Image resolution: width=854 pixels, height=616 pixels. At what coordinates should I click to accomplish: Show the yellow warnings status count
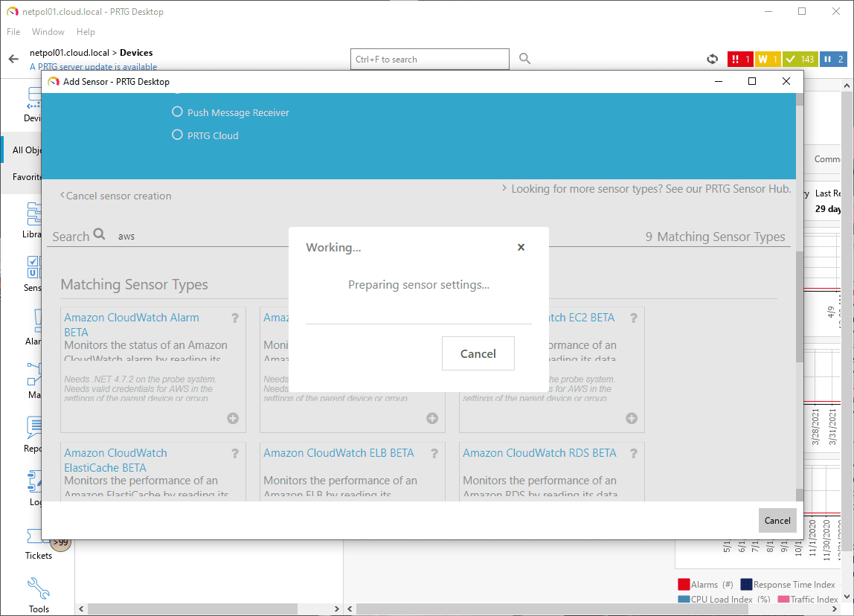coord(768,59)
